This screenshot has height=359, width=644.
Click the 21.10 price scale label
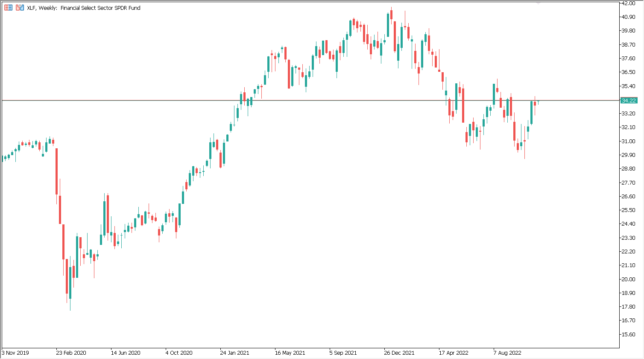pyautogui.click(x=629, y=265)
